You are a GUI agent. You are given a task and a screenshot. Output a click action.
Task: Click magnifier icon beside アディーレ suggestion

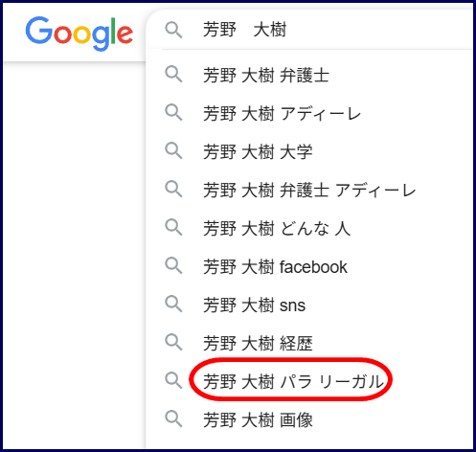[x=173, y=113]
